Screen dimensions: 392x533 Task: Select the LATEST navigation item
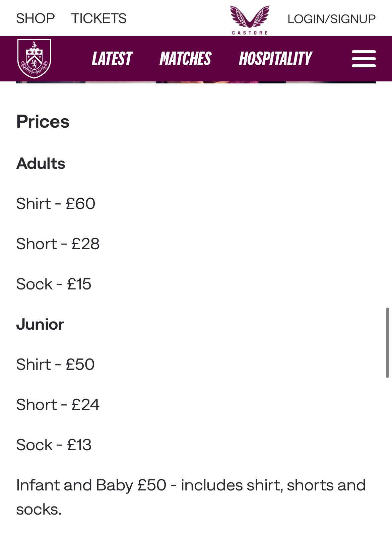pyautogui.click(x=112, y=59)
